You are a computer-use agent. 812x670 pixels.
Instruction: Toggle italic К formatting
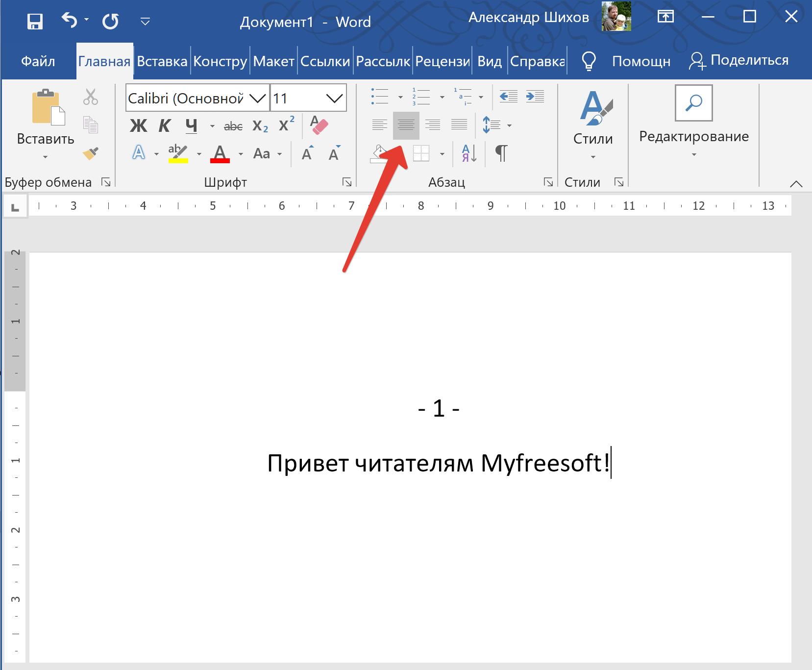click(164, 126)
